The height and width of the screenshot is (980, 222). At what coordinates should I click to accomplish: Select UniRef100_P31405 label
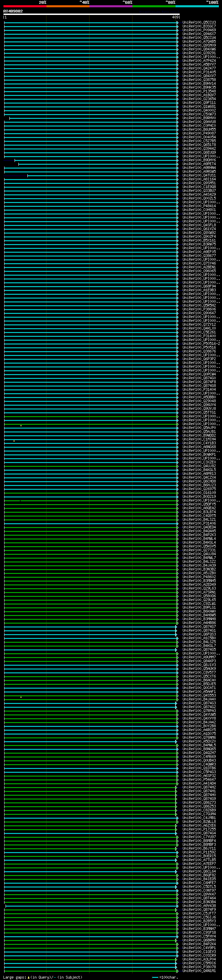point(199,72)
